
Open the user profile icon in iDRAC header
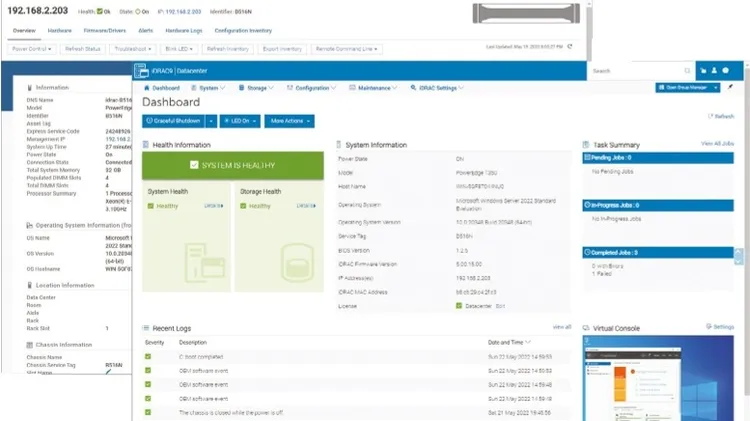point(714,71)
